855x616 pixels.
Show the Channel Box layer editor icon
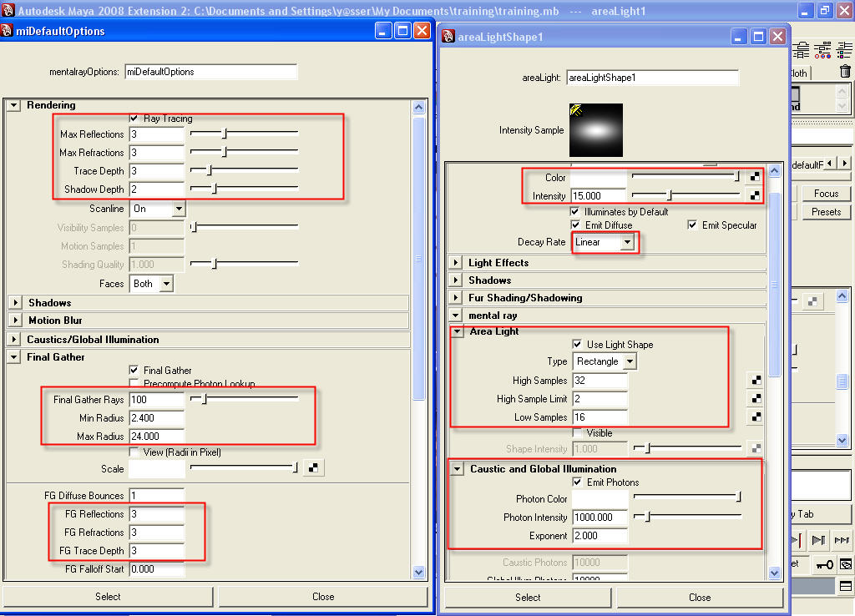(x=844, y=50)
